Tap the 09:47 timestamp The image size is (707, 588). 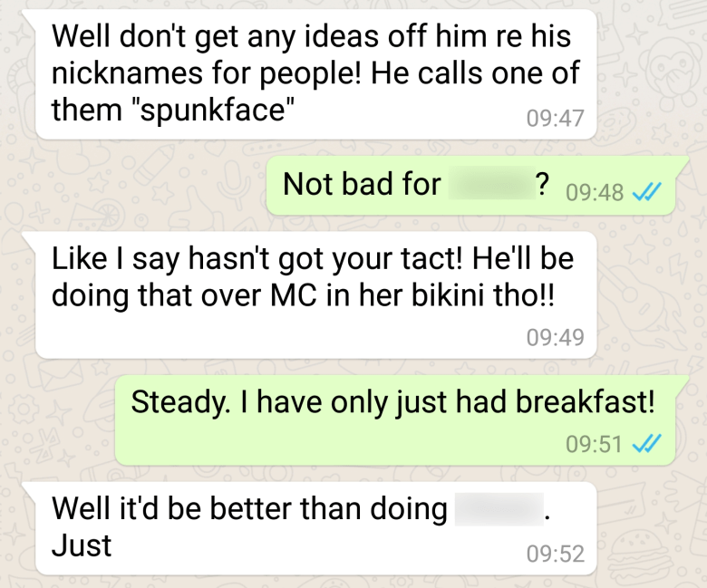[555, 118]
